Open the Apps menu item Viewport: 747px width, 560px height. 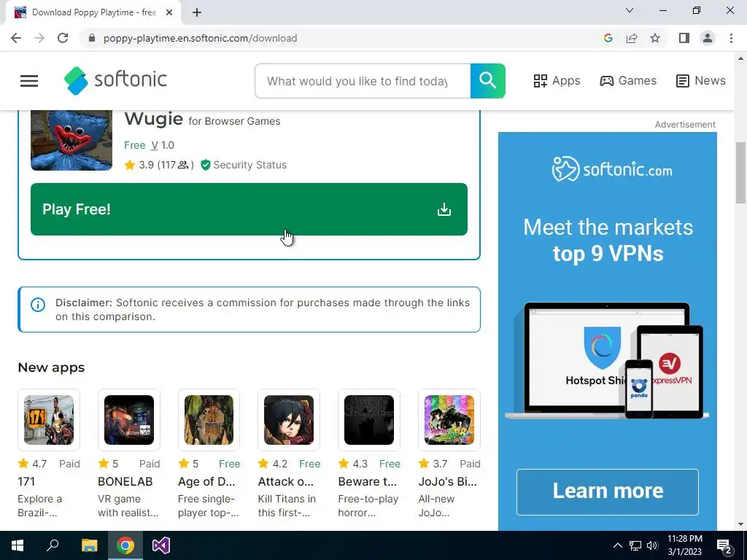tap(557, 80)
